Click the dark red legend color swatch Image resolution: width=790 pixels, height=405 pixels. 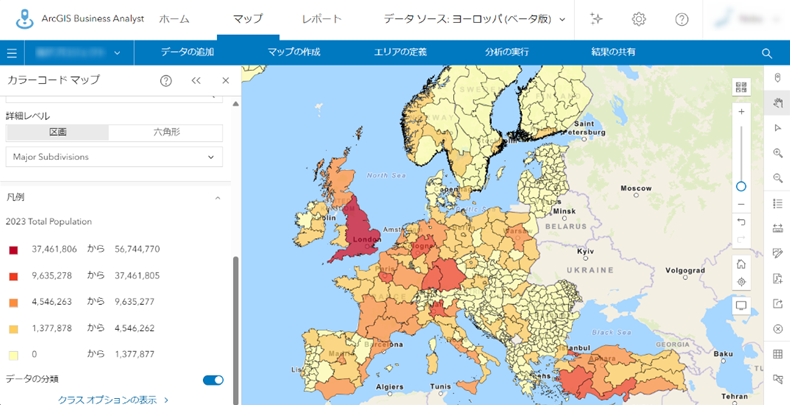click(x=13, y=249)
